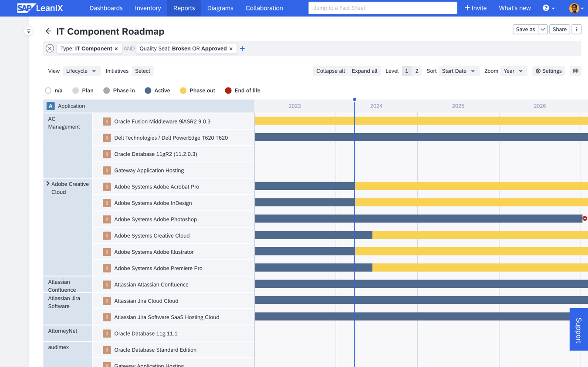Screen dimensions: 588x367
Task: Expand the Adobe Creative Cloud group
Action: pos(48,184)
